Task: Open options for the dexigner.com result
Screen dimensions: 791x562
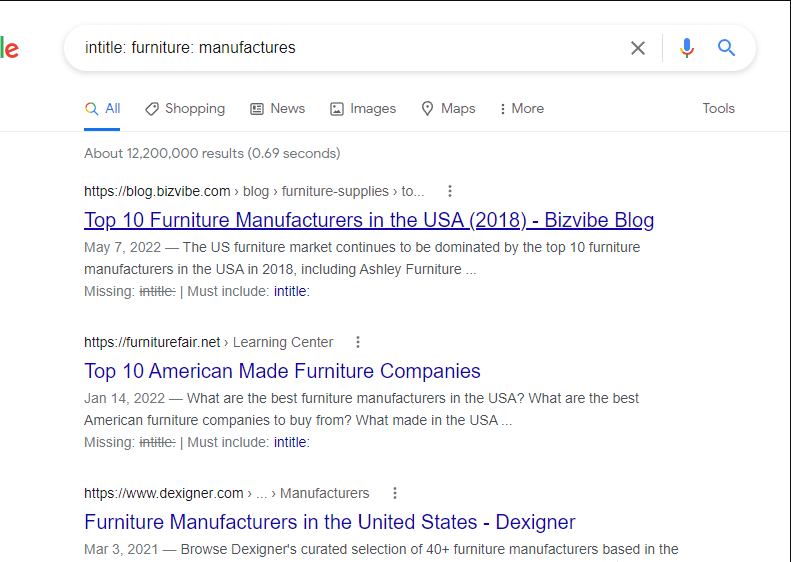Action: pyautogui.click(x=394, y=493)
